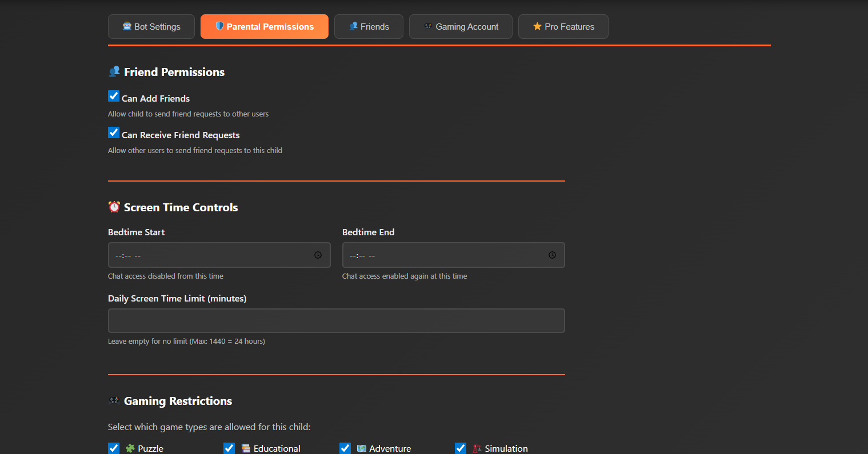Switch to the Friends tab
The width and height of the screenshot is (868, 454).
click(x=369, y=27)
